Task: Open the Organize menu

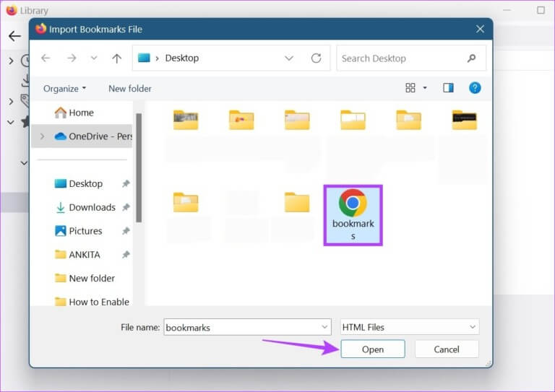Action: (x=64, y=88)
